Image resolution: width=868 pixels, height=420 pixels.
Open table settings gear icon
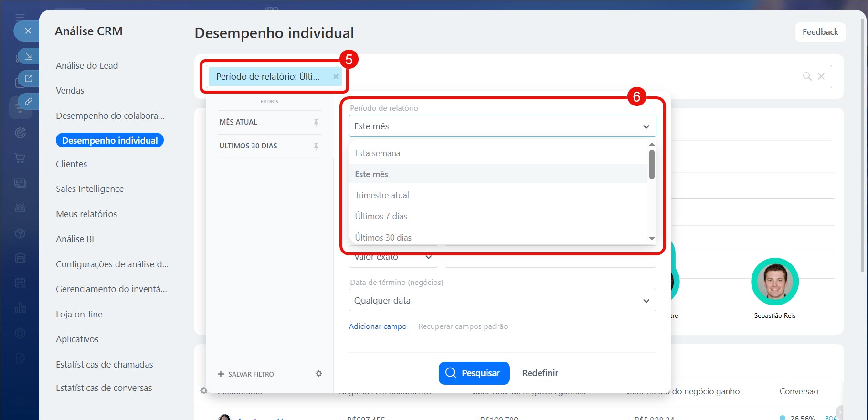click(x=204, y=390)
